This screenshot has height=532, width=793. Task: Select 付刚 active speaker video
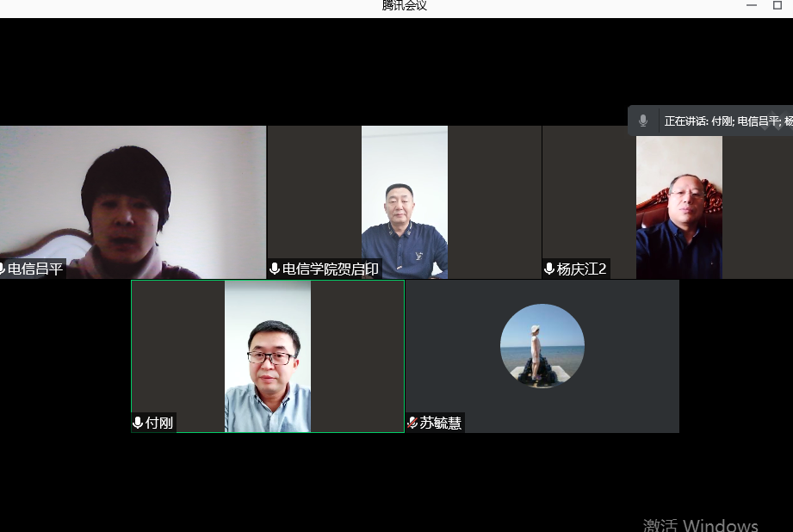(268, 356)
